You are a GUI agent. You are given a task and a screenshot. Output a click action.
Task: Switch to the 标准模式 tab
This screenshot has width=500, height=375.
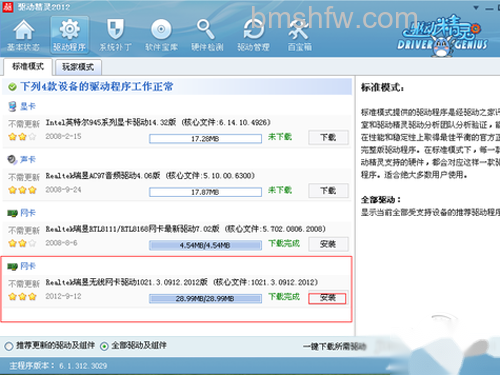click(28, 67)
